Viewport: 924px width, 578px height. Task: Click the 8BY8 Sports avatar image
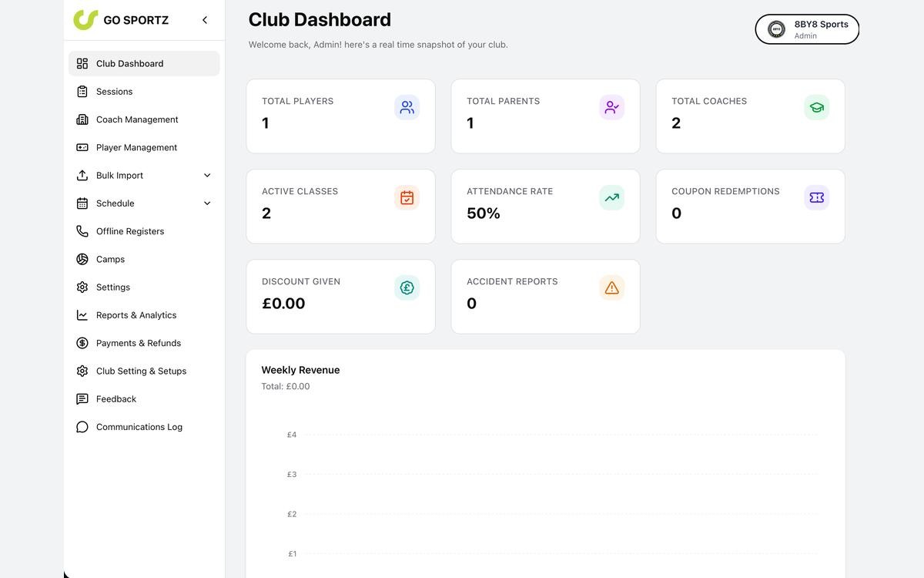776,29
